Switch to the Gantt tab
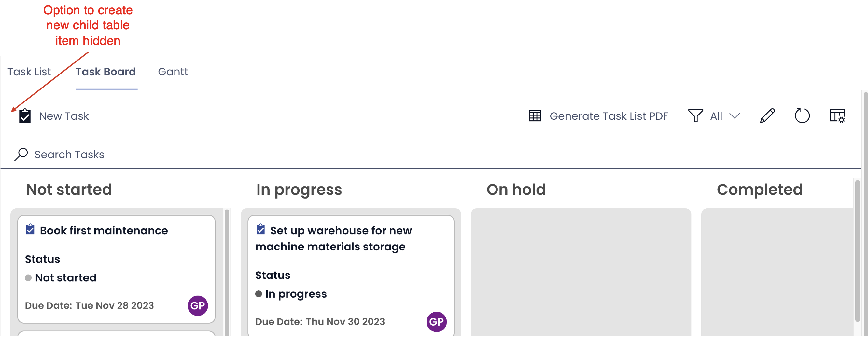868x337 pixels. tap(173, 72)
